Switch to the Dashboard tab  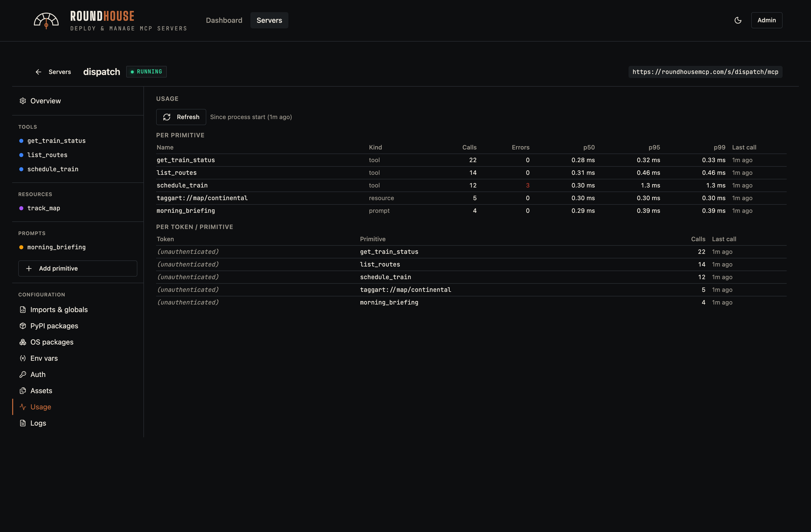click(x=224, y=21)
